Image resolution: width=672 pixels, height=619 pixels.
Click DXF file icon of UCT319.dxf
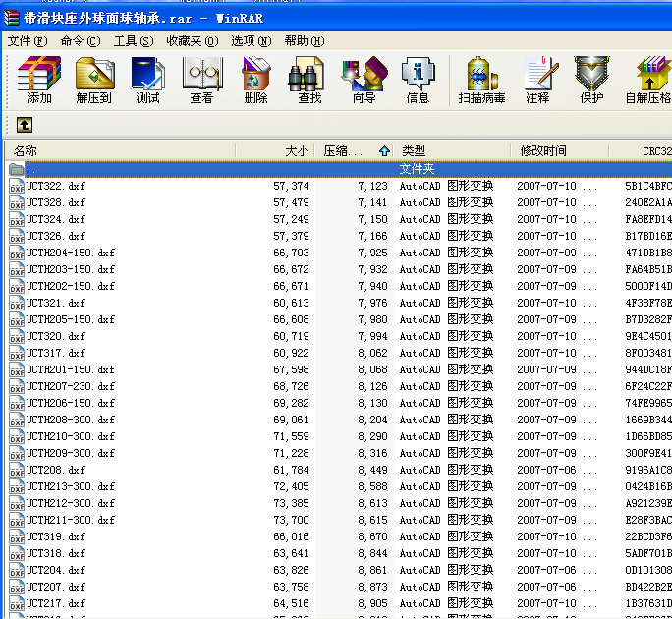[17, 537]
